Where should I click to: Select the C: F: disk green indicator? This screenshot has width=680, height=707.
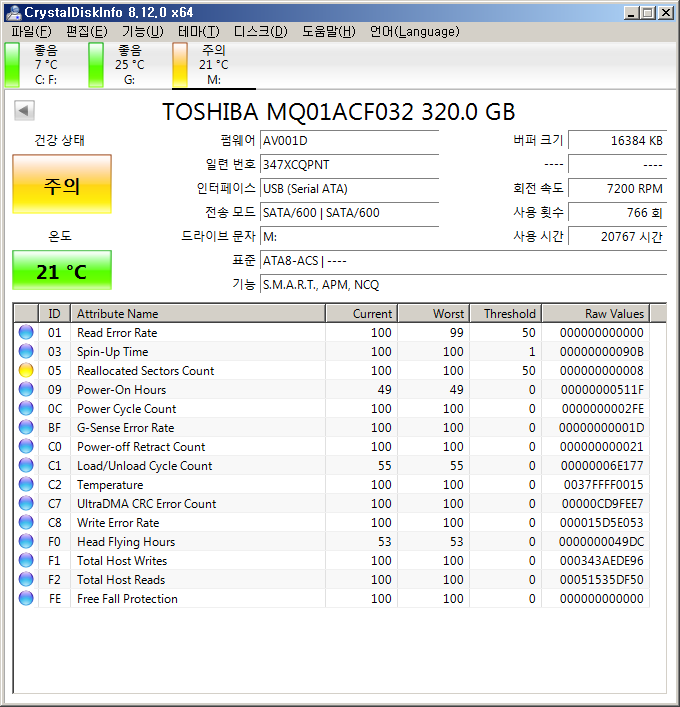click(x=12, y=66)
